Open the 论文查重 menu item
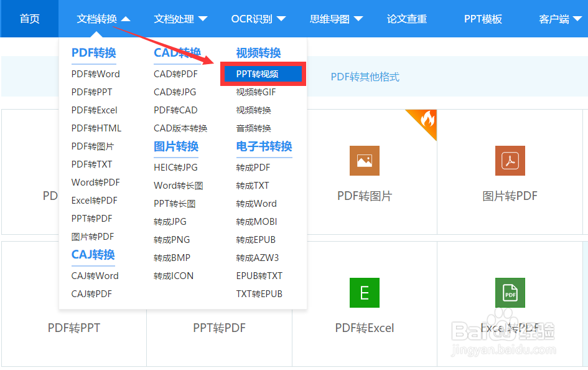Screen dimensions: 588x370 tap(407, 19)
